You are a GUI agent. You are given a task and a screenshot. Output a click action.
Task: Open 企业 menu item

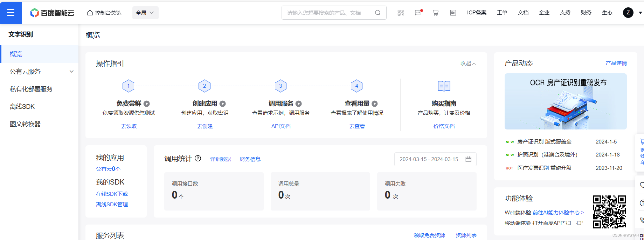pos(544,13)
